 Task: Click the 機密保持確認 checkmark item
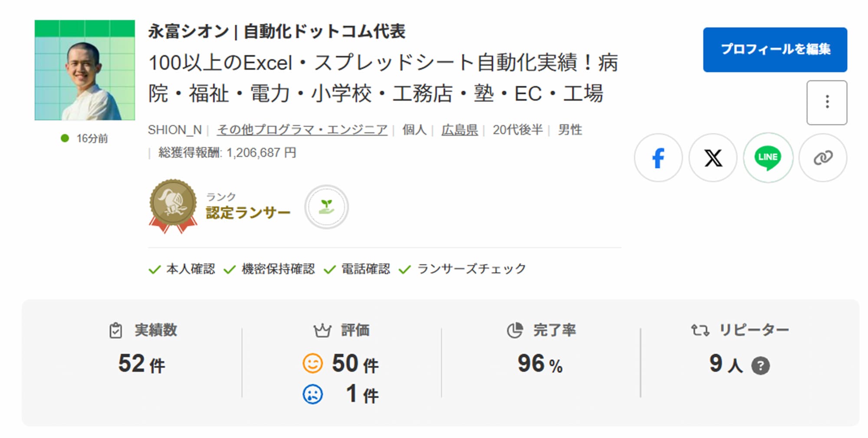pyautogui.click(x=270, y=269)
